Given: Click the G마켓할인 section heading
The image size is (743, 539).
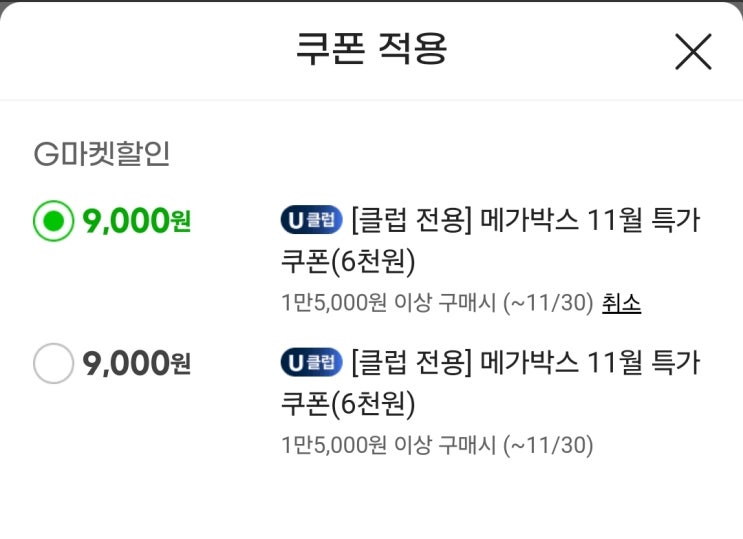Looking at the screenshot, I should click(102, 153).
